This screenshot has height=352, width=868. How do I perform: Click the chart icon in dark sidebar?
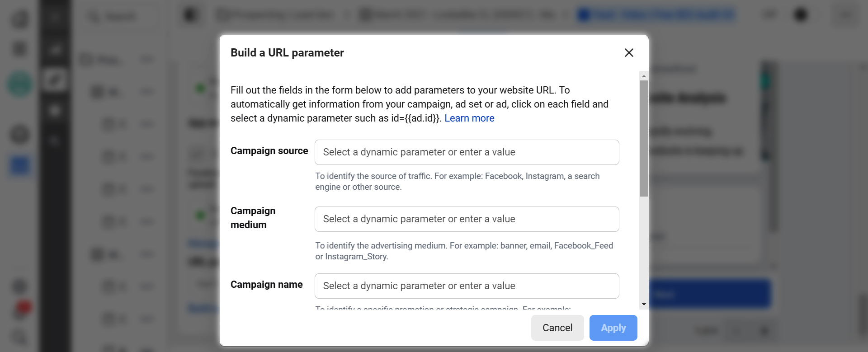pyautogui.click(x=55, y=49)
